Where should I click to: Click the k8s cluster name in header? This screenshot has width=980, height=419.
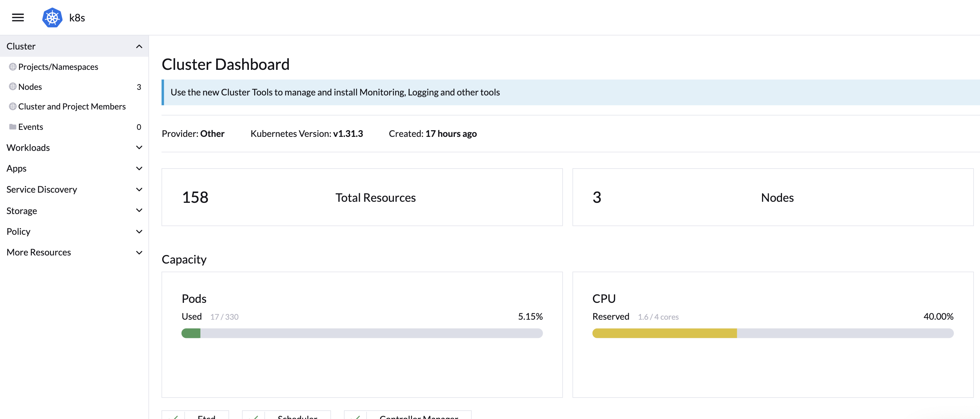(x=77, y=18)
